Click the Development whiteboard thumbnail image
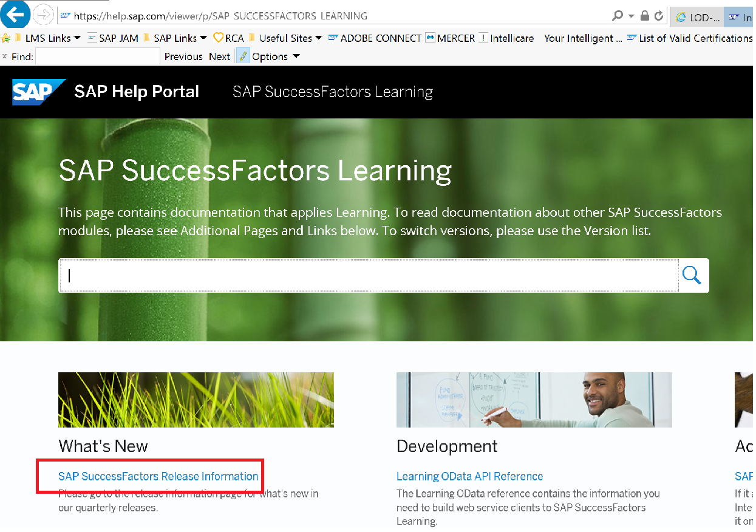 [x=534, y=400]
